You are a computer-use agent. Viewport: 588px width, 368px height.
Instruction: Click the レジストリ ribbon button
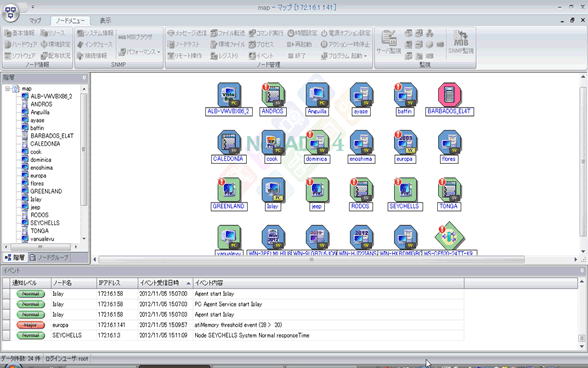(x=224, y=56)
